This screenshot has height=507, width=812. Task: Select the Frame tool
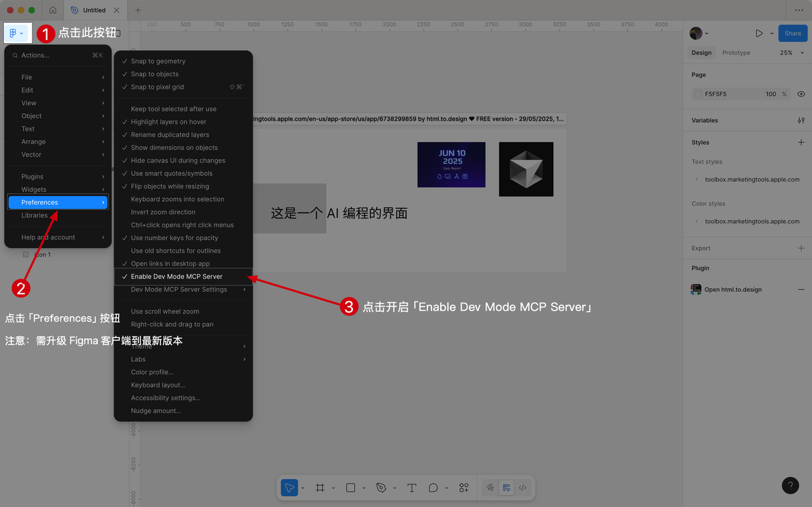pyautogui.click(x=320, y=487)
